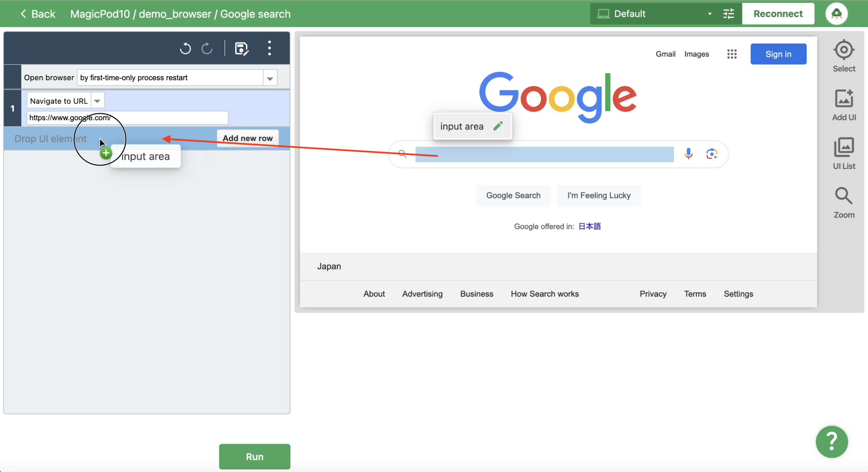Click the Google Search button
Image resolution: width=868 pixels, height=472 pixels.
click(513, 195)
